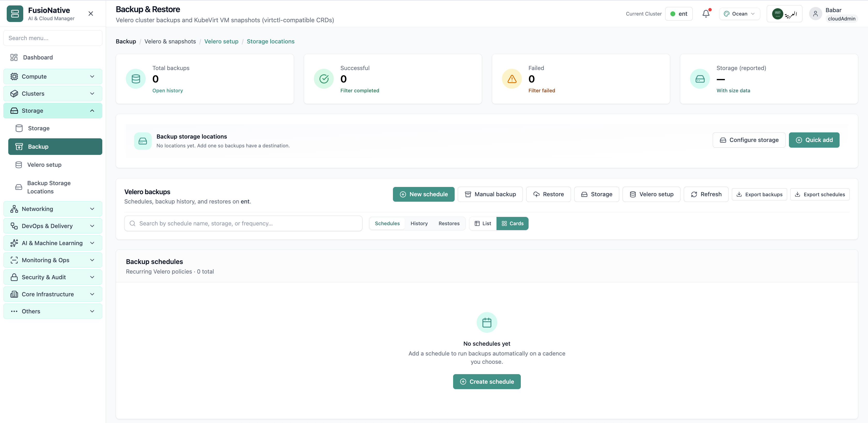This screenshot has height=423, width=868.
Task: Click the Open history link
Action: pyautogui.click(x=167, y=90)
